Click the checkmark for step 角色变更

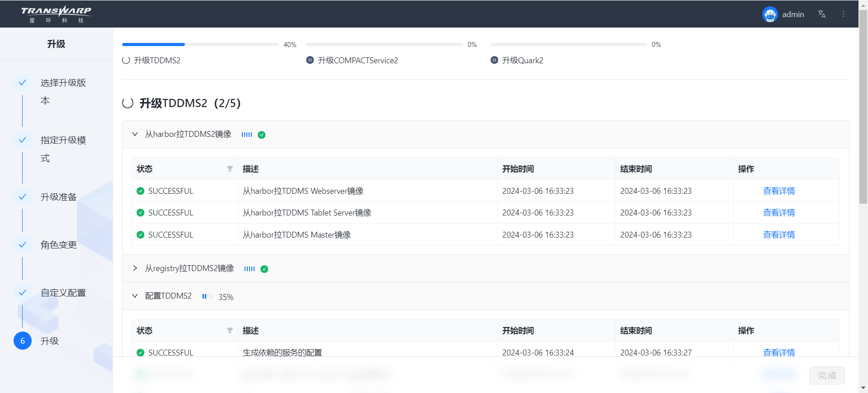[22, 245]
